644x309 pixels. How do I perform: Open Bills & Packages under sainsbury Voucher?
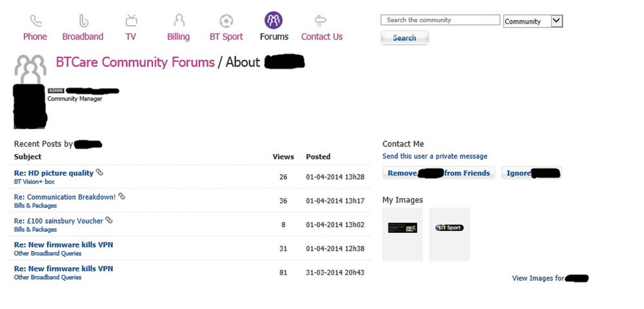click(35, 230)
